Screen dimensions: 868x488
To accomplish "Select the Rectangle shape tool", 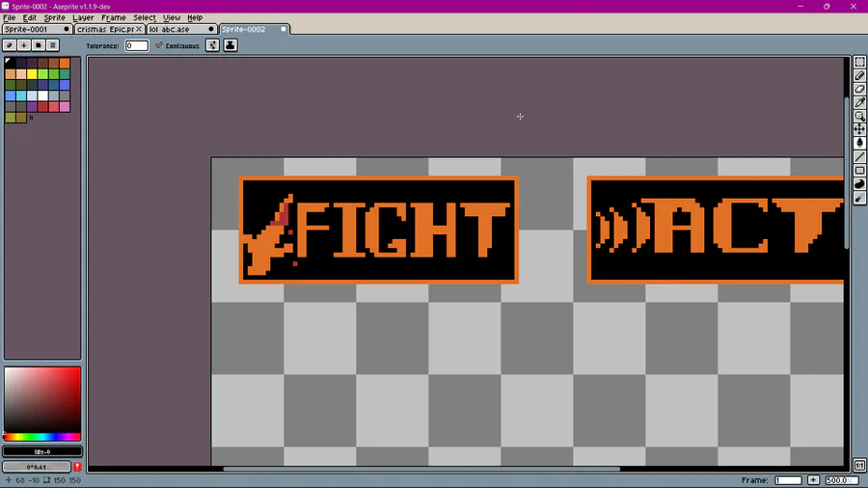I will pyautogui.click(x=859, y=171).
